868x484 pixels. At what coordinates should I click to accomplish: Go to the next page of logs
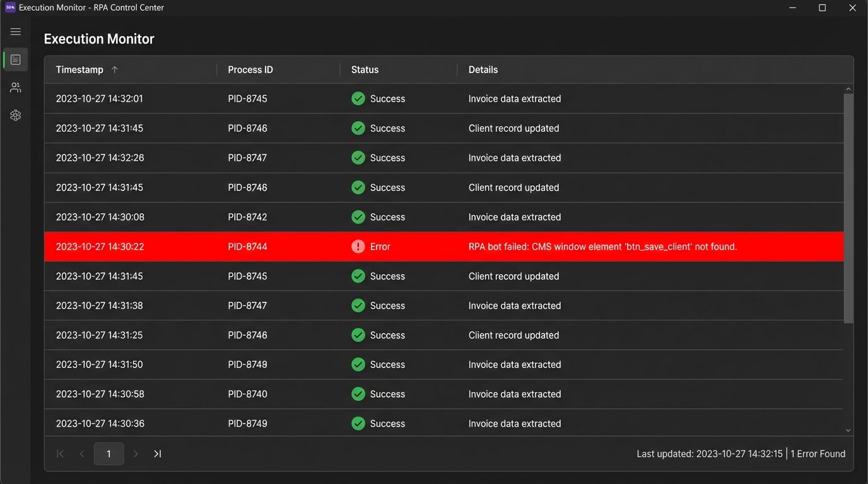(x=136, y=453)
